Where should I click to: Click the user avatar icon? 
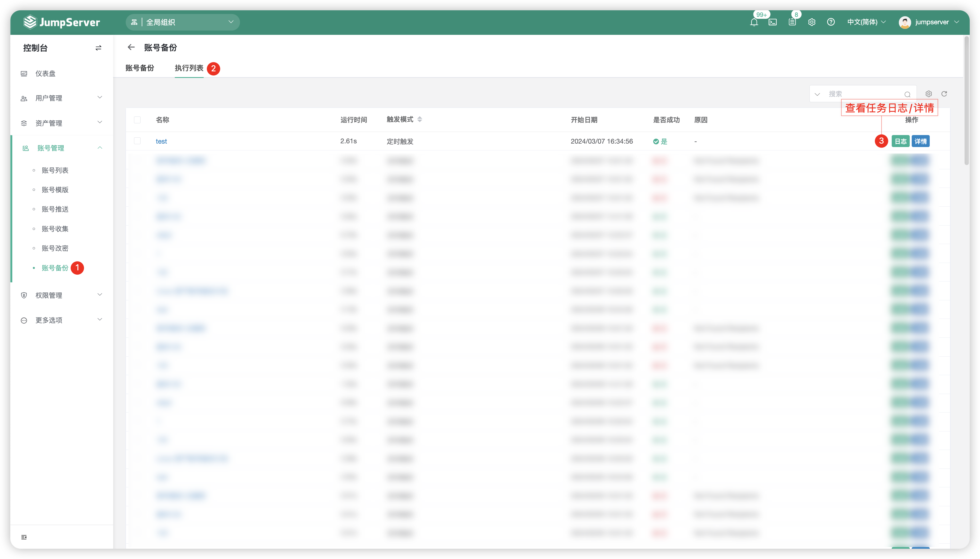pos(904,22)
